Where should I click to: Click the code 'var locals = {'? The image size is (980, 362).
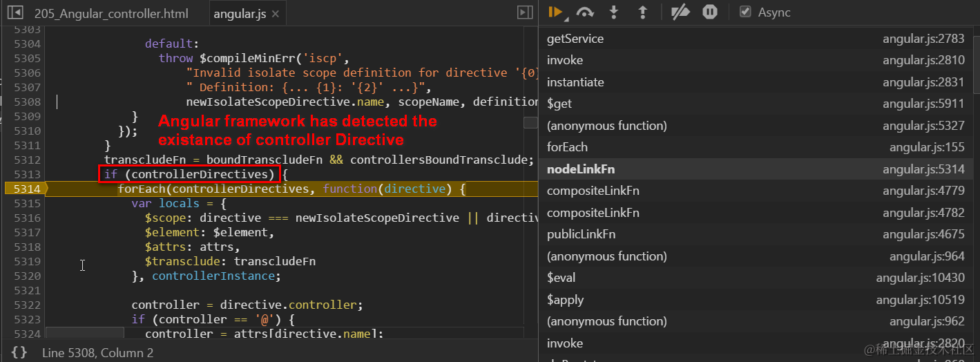[x=179, y=203]
